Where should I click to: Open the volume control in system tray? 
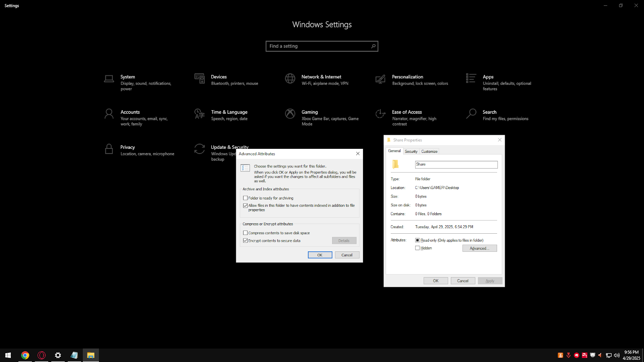tap(616, 355)
